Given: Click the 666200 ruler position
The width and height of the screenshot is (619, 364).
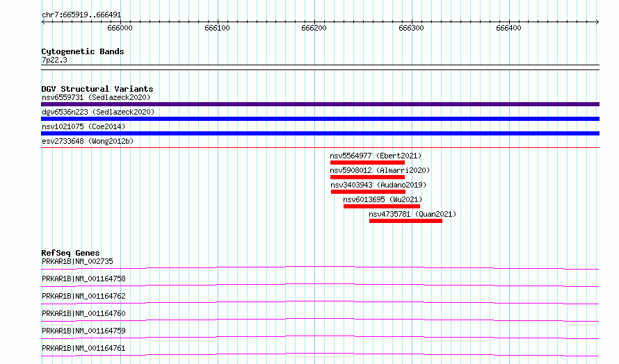Looking at the screenshot, I should (x=314, y=28).
